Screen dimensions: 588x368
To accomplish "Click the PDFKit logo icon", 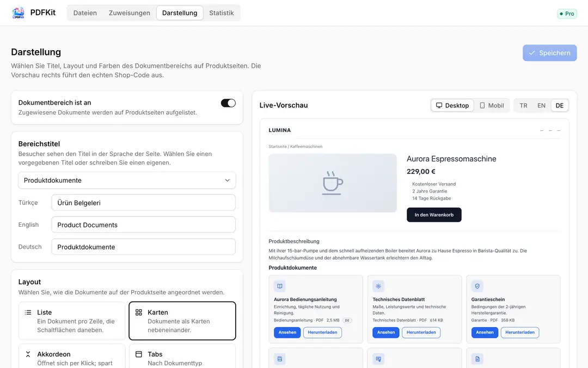I will click(18, 13).
